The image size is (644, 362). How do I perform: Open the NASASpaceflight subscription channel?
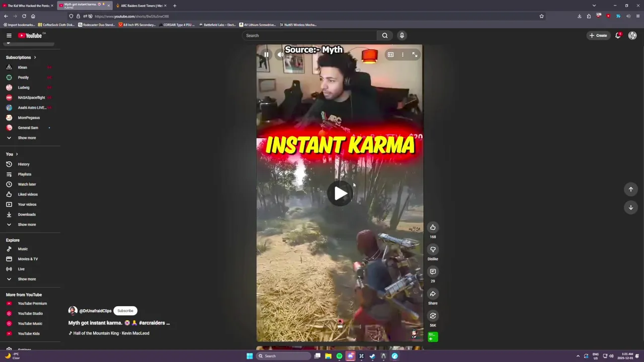coord(31,98)
